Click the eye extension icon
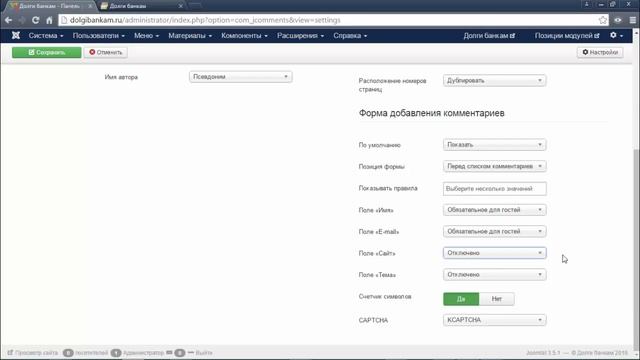The width and height of the screenshot is (640, 360). point(618,20)
